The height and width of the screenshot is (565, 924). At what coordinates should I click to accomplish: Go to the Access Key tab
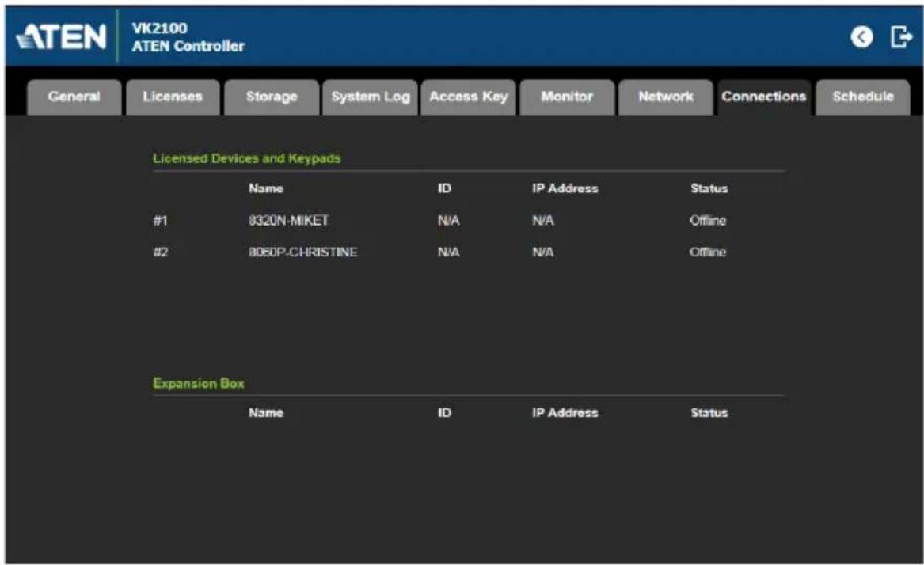coord(469,97)
